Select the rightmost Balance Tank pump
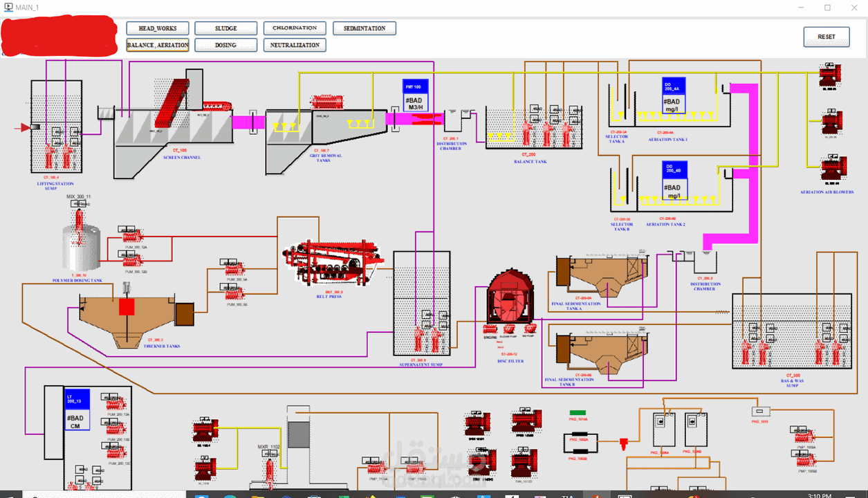The width and height of the screenshot is (868, 498). click(x=567, y=133)
